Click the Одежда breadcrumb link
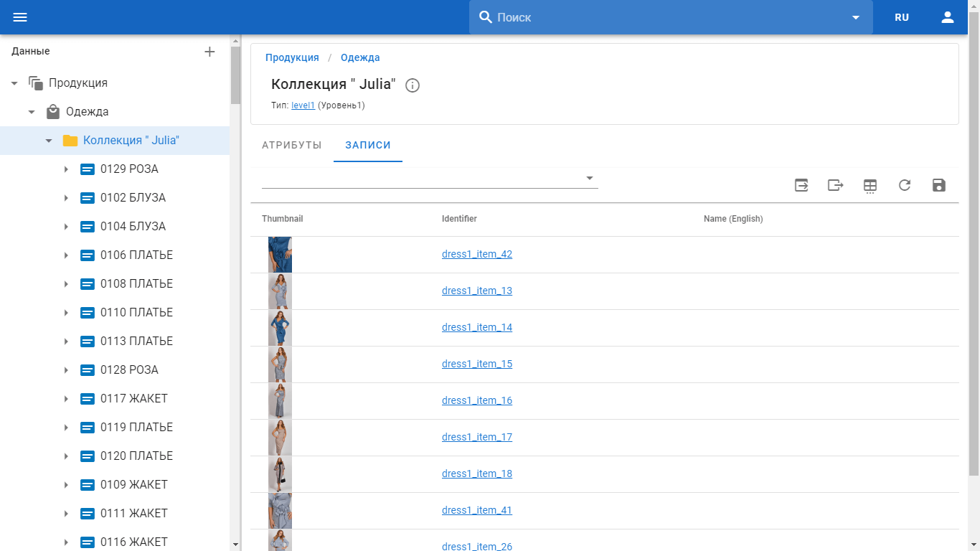 tap(360, 57)
